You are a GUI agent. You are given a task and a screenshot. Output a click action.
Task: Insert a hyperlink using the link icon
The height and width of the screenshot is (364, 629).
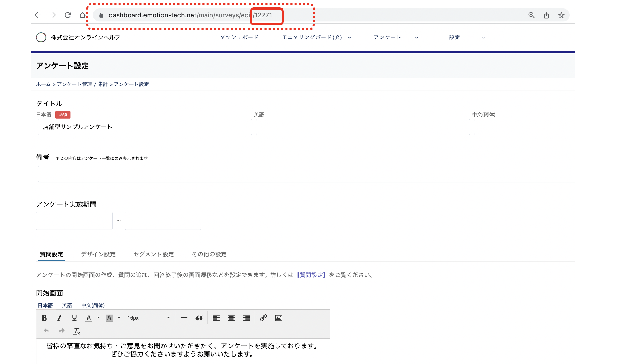[263, 318]
